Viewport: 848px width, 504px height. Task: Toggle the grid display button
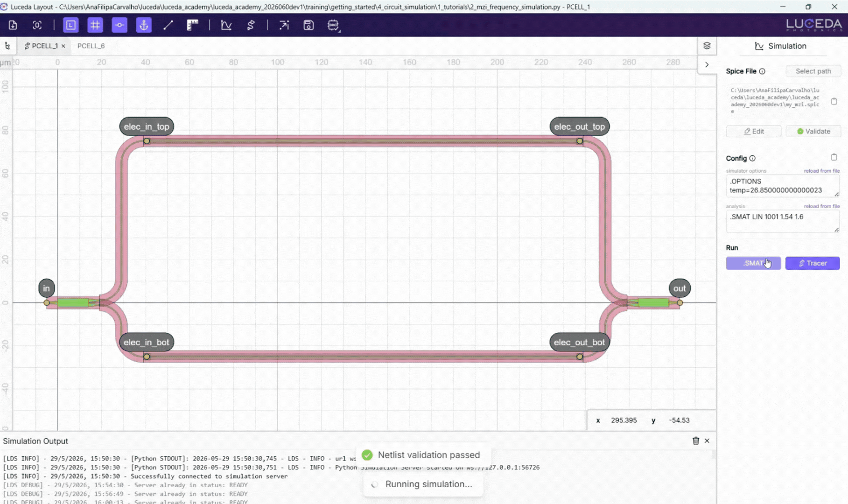[95, 25]
